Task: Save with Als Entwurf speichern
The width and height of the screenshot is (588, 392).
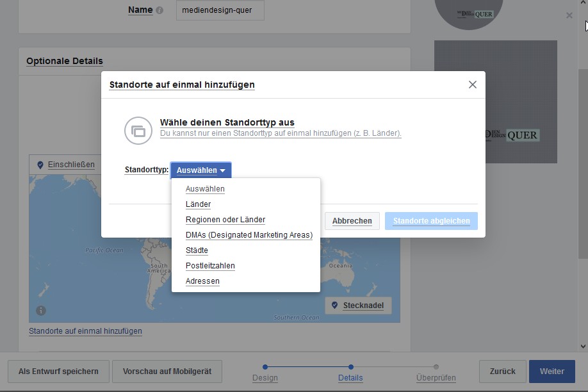Action: pos(58,371)
